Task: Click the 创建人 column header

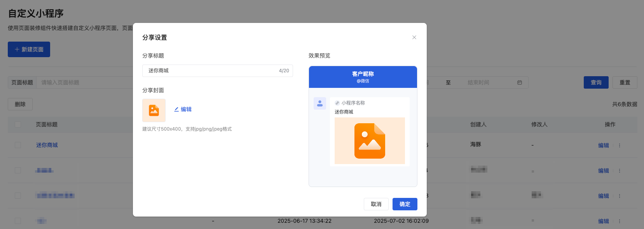Action: pos(478,124)
